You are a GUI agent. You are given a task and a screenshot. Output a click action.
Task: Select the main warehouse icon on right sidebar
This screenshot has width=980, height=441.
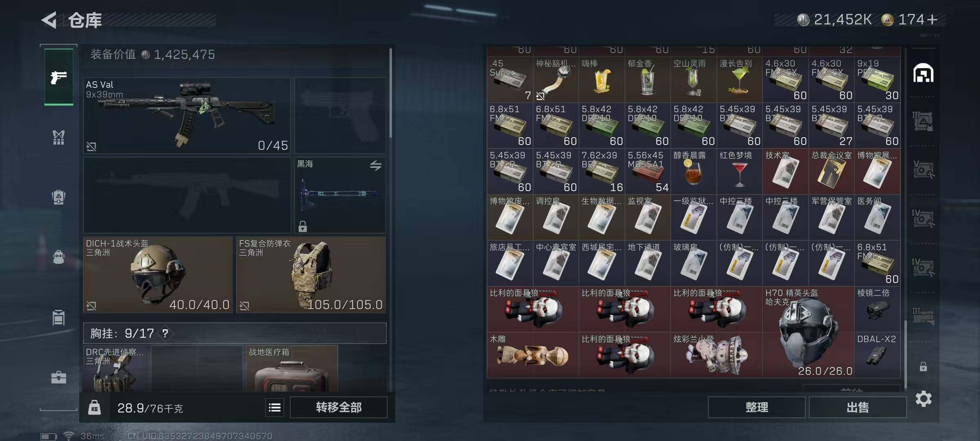[x=923, y=73]
